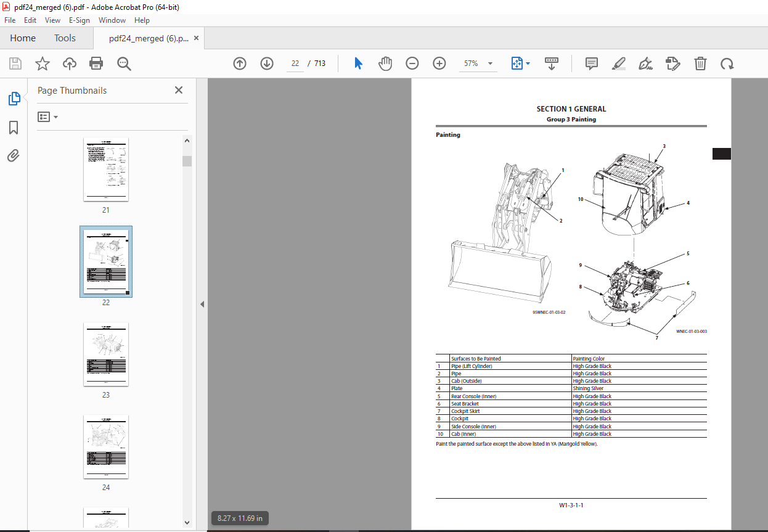768x532 pixels.
Task: Switch to the Home tab
Action: 23,38
